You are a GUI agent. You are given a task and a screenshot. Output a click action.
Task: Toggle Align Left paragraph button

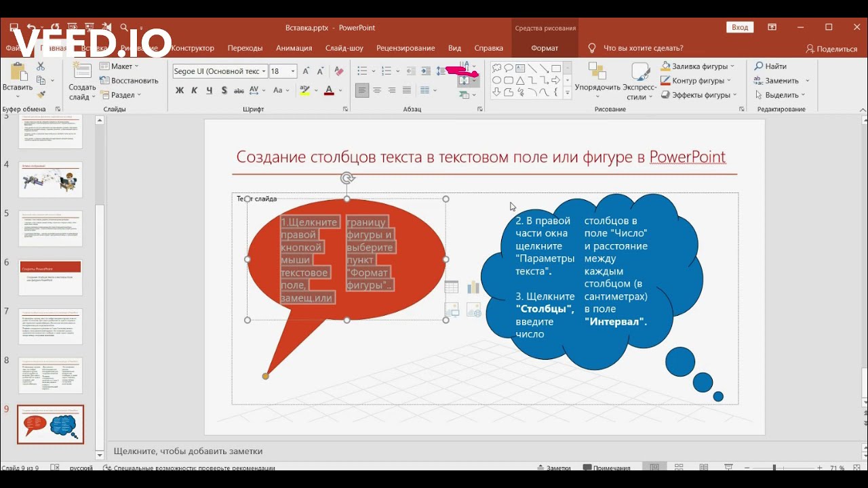pos(362,90)
